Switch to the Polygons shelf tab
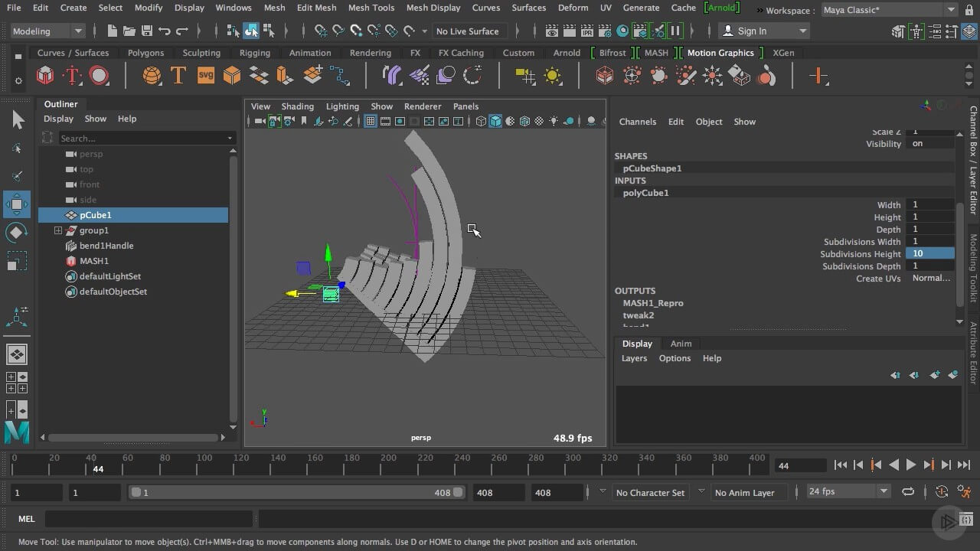 point(145,53)
